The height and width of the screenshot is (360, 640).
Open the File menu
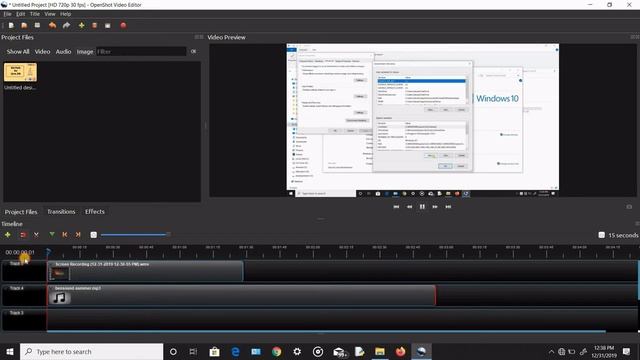(7, 14)
